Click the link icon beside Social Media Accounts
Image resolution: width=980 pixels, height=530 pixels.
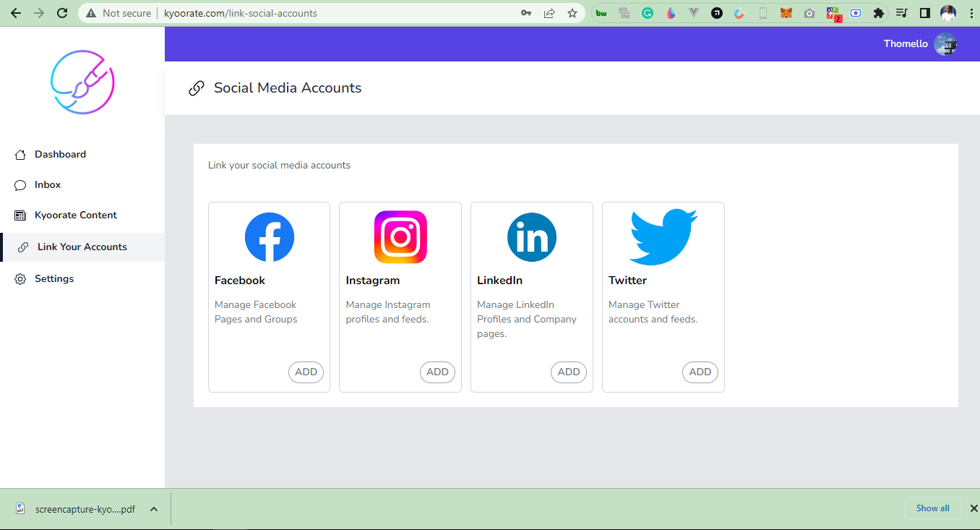(196, 88)
